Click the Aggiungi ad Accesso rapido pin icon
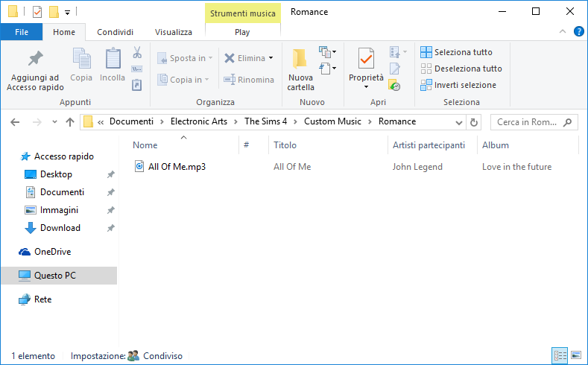The image size is (588, 365). [34, 59]
